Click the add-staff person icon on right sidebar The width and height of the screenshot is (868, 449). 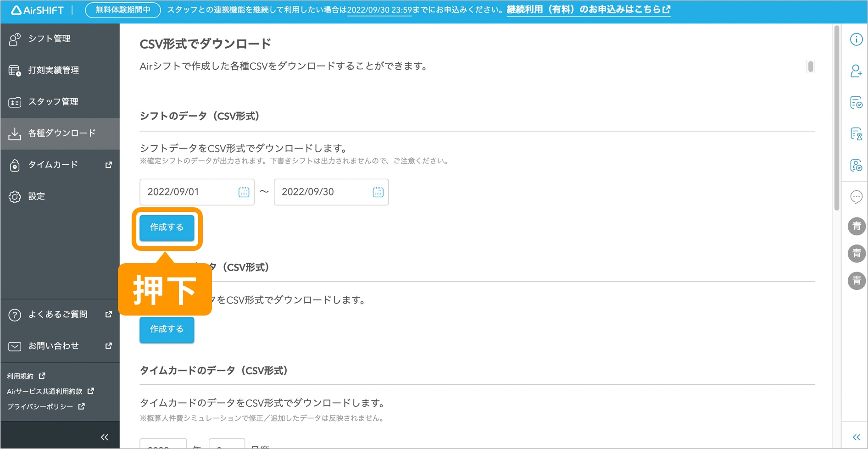click(x=856, y=72)
